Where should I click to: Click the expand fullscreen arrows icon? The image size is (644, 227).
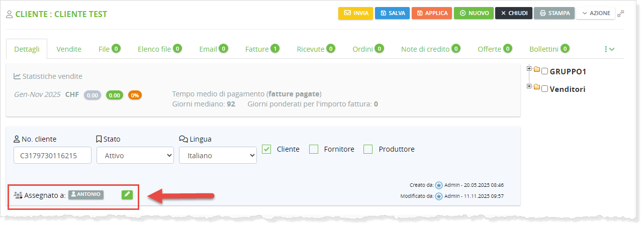click(x=621, y=14)
